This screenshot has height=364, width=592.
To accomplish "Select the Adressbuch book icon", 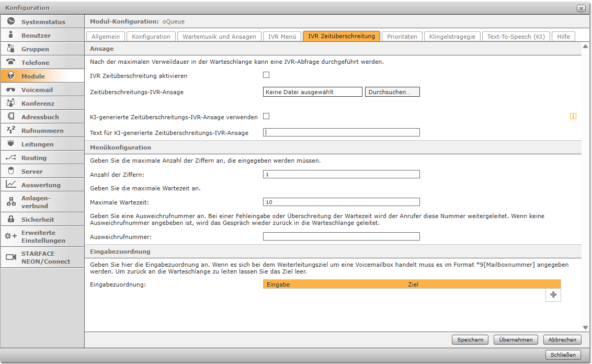I will (11, 117).
